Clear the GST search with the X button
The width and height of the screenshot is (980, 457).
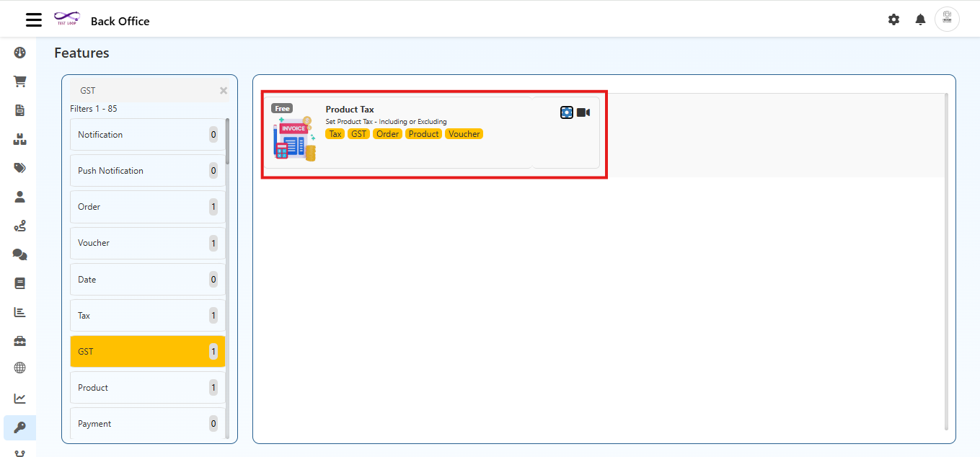click(x=224, y=90)
